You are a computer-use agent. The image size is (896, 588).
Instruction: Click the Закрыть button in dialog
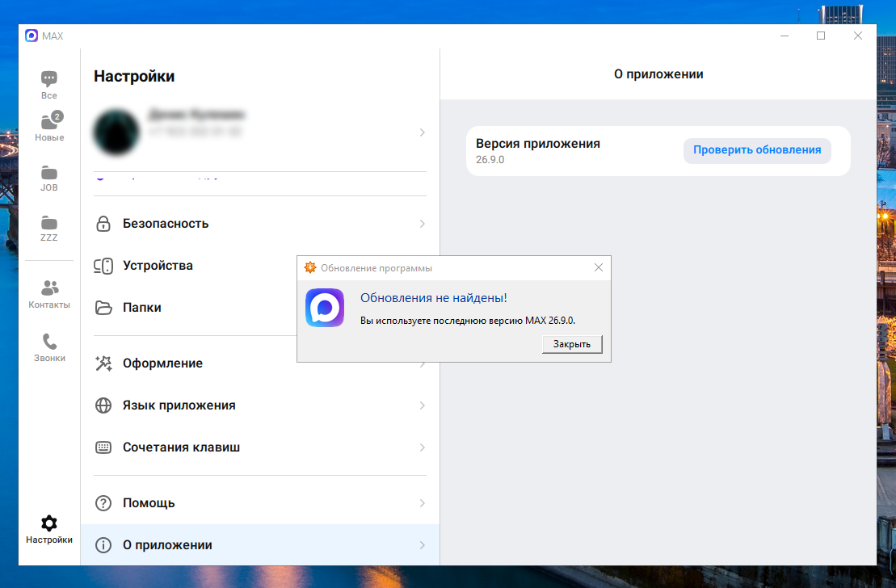point(572,344)
